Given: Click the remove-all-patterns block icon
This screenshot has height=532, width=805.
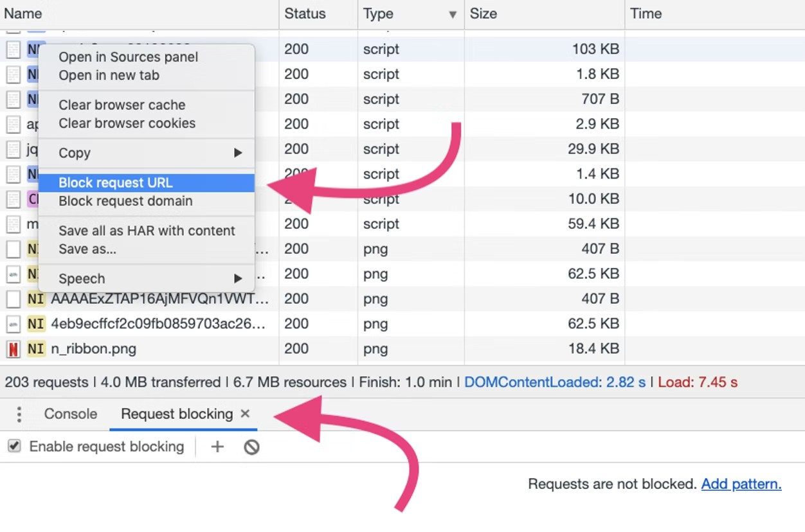Looking at the screenshot, I should 251,447.
